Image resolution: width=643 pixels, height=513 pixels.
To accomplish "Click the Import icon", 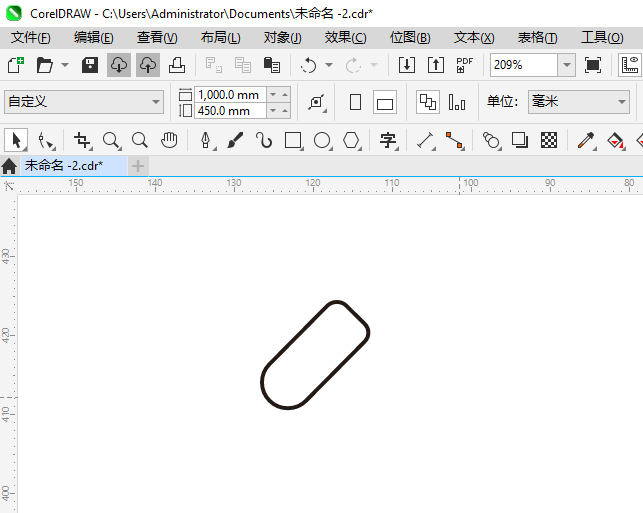I will 407,65.
